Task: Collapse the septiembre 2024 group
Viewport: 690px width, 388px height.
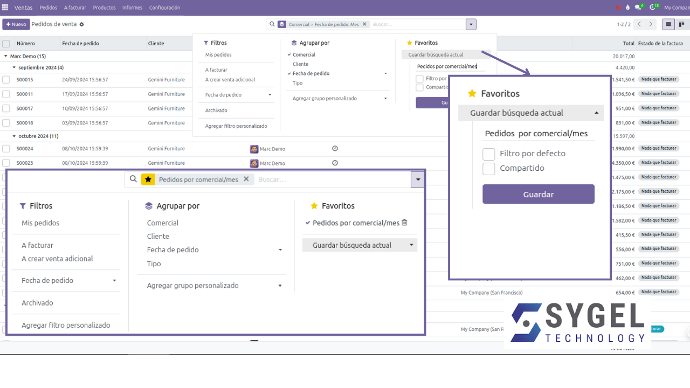Action: tap(14, 67)
